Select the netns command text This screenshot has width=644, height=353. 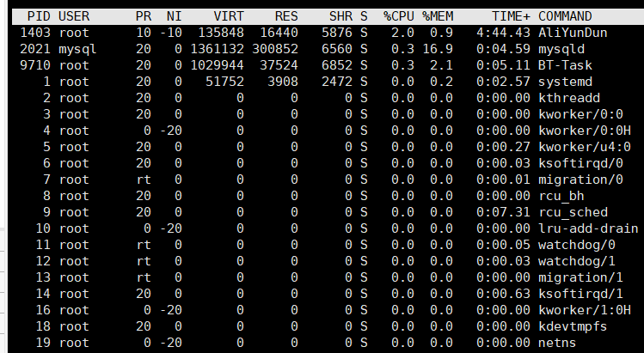(x=557, y=343)
